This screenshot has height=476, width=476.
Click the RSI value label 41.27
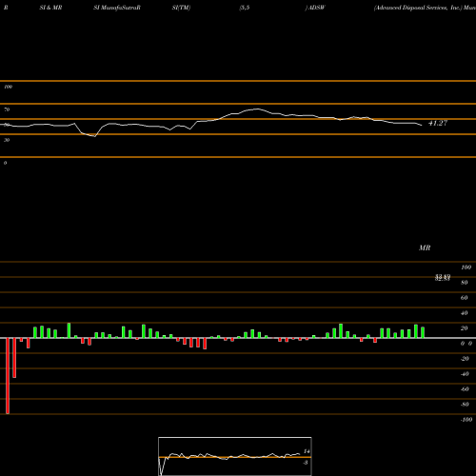point(438,123)
